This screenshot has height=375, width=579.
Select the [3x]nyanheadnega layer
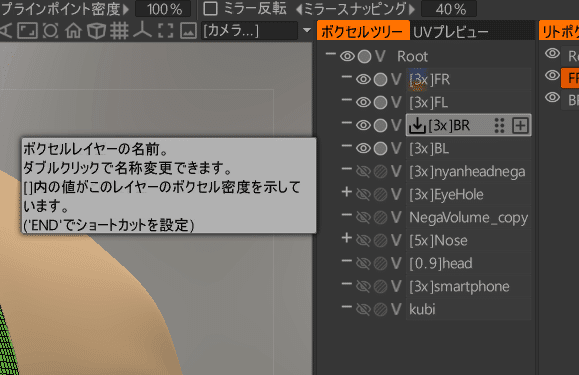point(468,172)
